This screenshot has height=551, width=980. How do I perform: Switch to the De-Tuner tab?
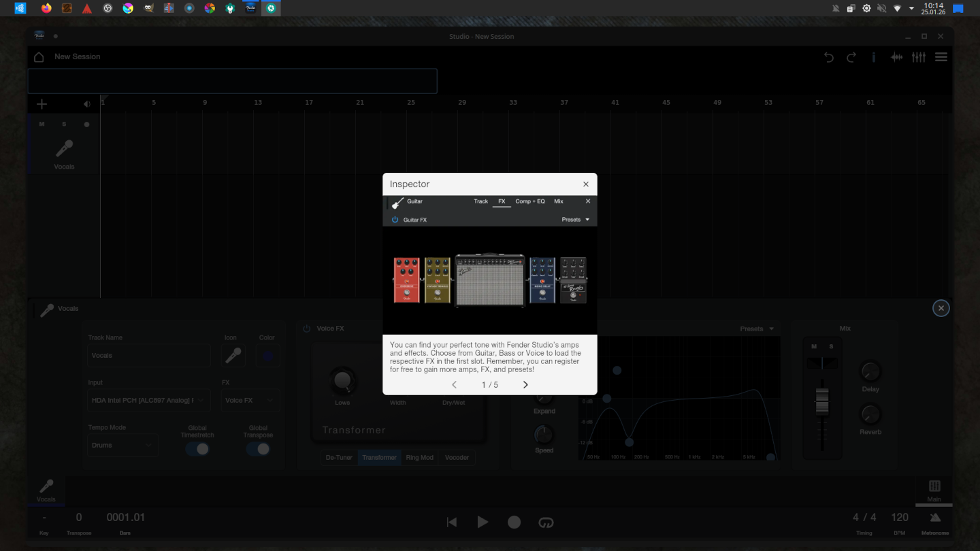pos(339,458)
